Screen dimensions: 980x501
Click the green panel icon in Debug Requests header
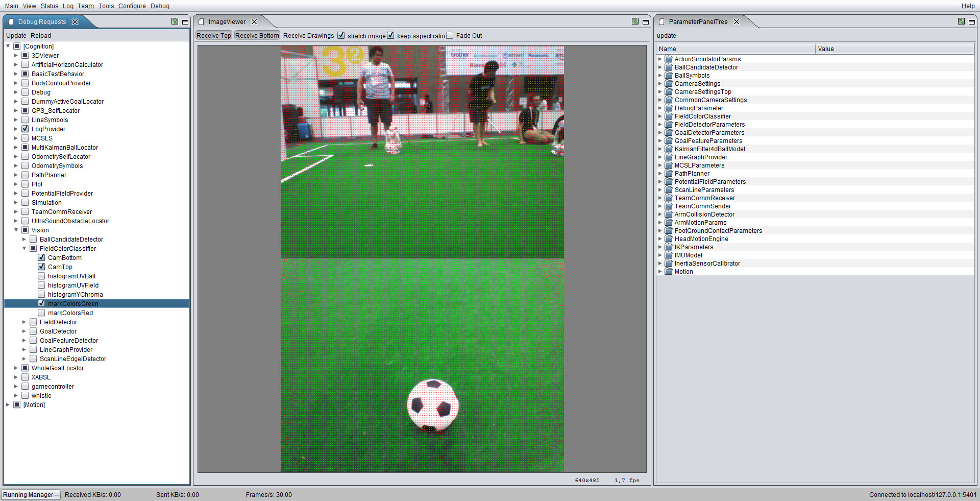175,21
